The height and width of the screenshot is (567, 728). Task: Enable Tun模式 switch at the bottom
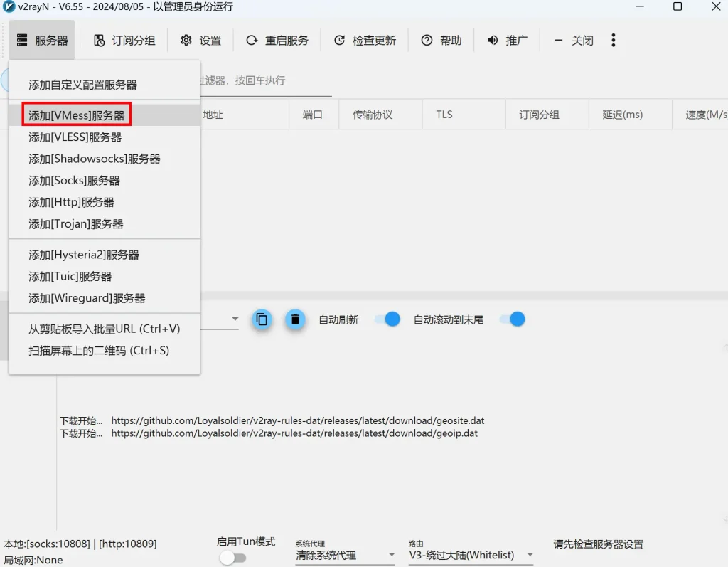coord(234,558)
